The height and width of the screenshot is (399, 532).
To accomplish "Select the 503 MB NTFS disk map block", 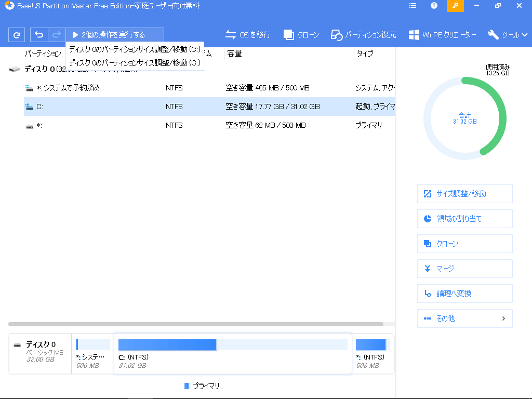I will [373, 354].
